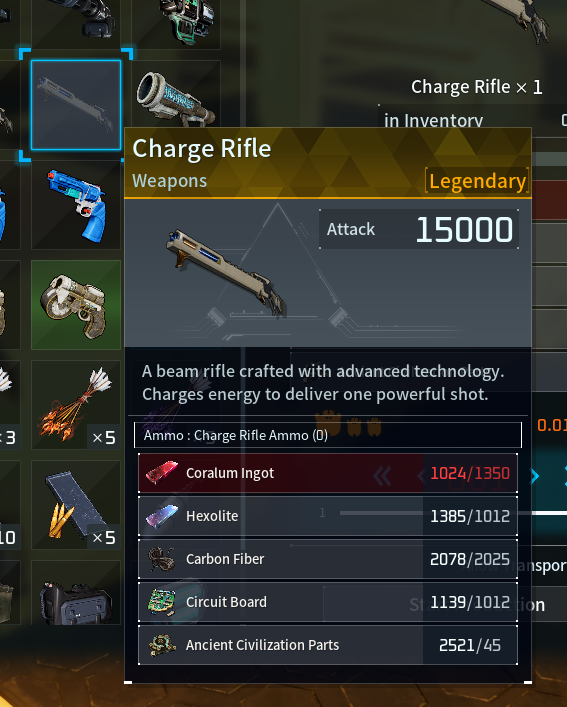Click the Circuit Board material row
Image resolution: width=567 pixels, height=707 pixels.
[x=328, y=602]
